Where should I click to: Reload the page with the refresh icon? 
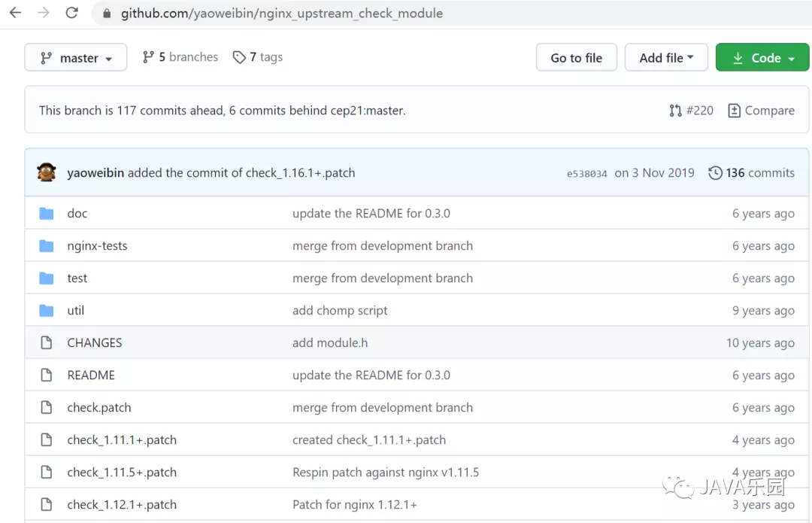pyautogui.click(x=72, y=13)
